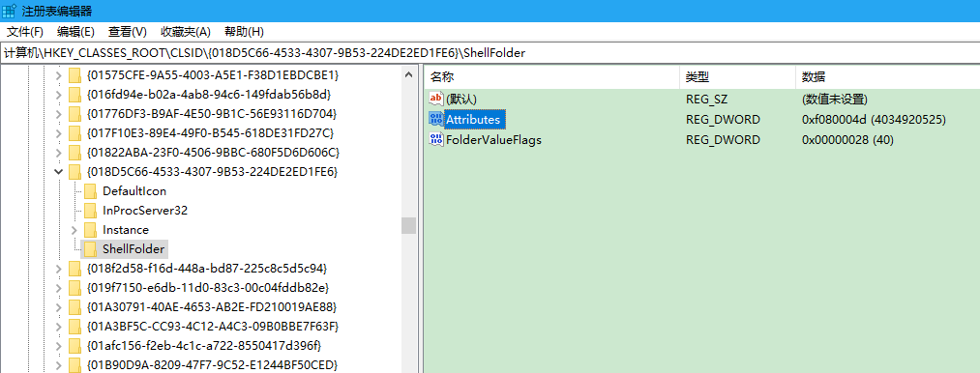The width and height of the screenshot is (980, 373).
Task: Open the 收藏夹(A) menu
Action: pyautogui.click(x=185, y=31)
